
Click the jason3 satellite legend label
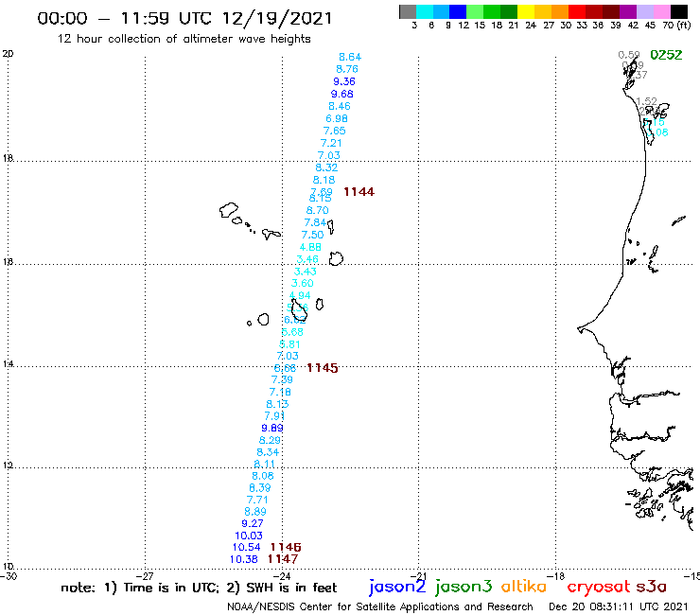(x=464, y=587)
